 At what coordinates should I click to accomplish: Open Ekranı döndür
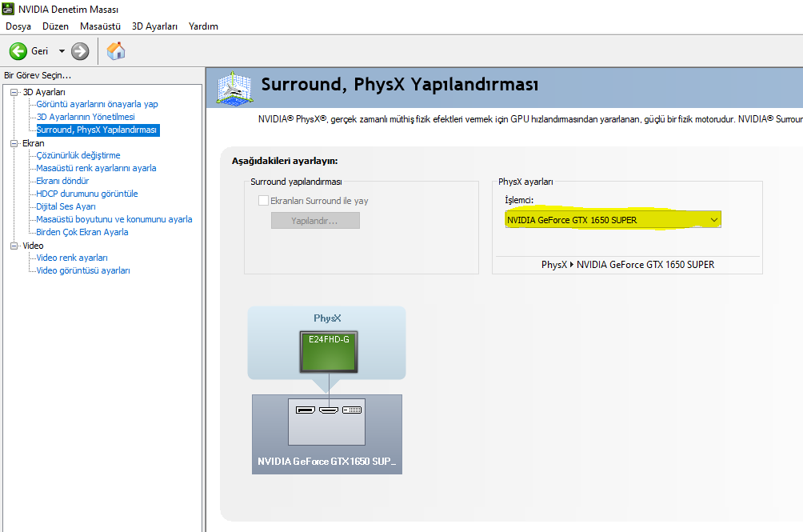point(62,181)
